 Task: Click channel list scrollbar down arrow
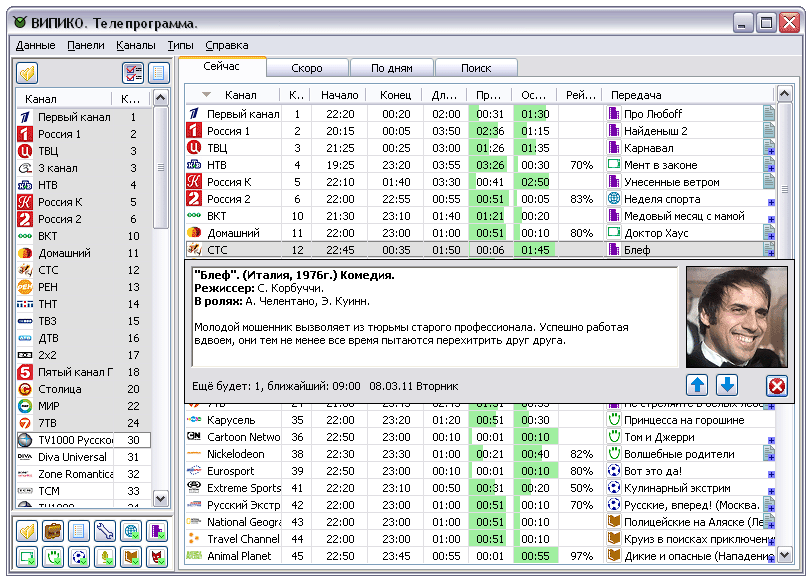click(161, 498)
